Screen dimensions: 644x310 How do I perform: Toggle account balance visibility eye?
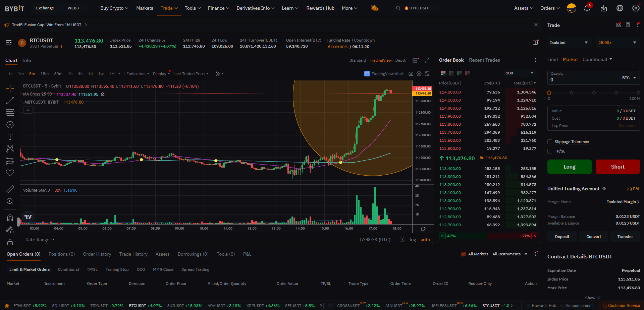pos(604,189)
